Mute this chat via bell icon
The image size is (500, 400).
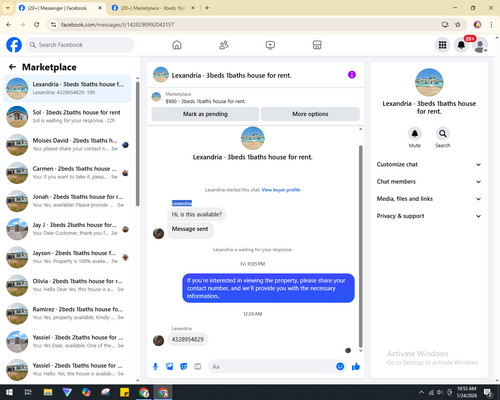[x=415, y=134]
